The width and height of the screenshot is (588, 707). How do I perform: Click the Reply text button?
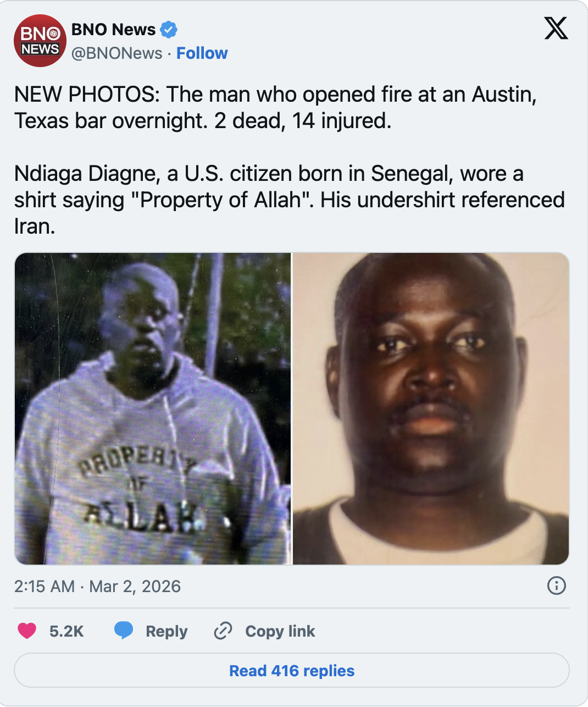point(167,631)
